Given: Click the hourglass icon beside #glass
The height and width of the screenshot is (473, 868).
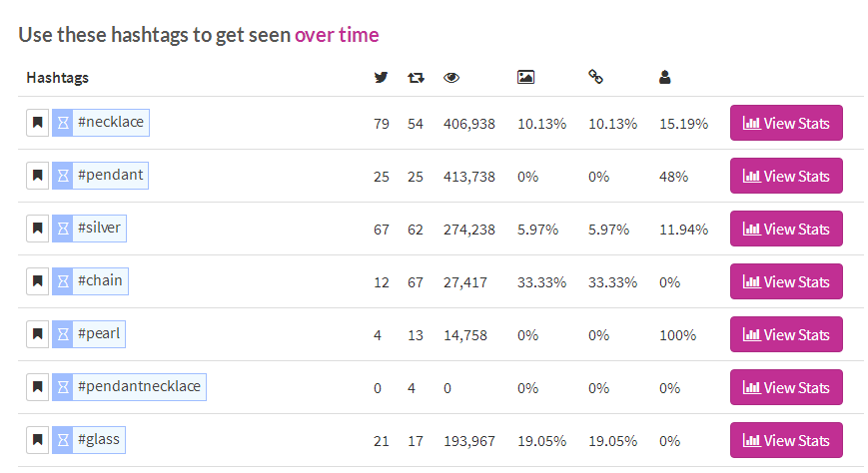Looking at the screenshot, I should point(63,440).
